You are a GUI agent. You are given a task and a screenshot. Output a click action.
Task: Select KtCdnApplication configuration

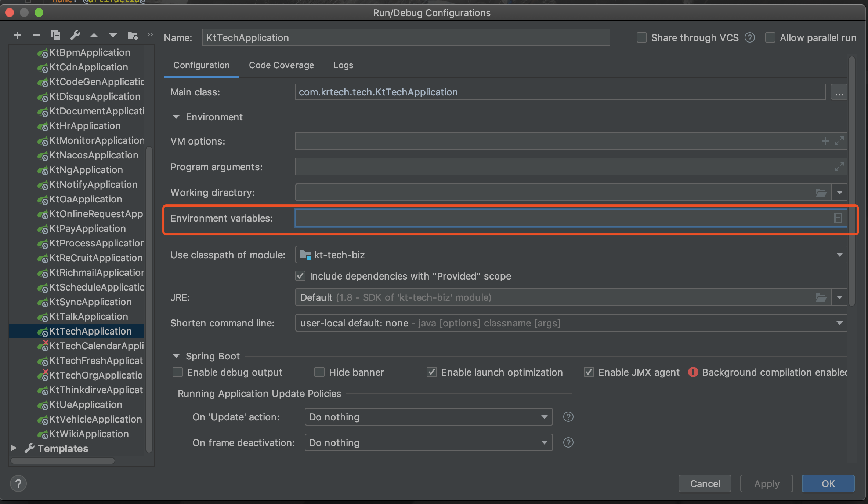(x=76, y=67)
